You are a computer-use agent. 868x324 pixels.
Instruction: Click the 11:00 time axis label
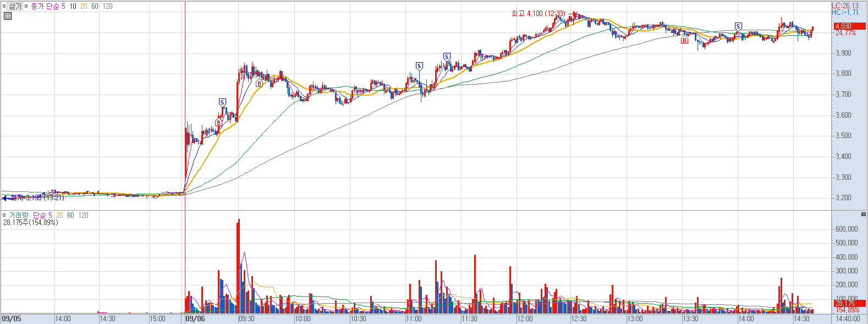(414, 319)
